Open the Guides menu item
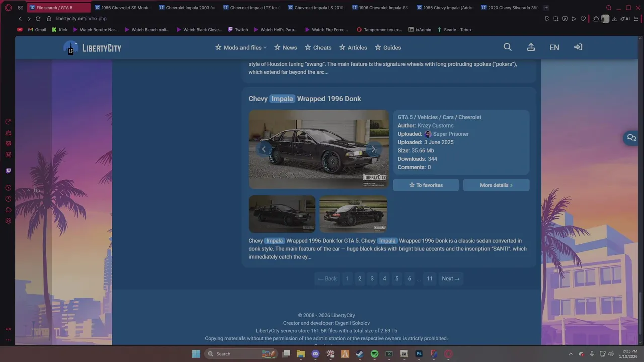Image resolution: width=644 pixels, height=362 pixels. (x=388, y=48)
